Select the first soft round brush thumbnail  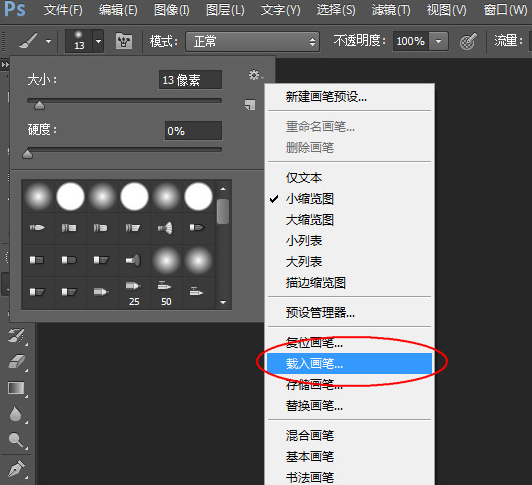point(38,196)
